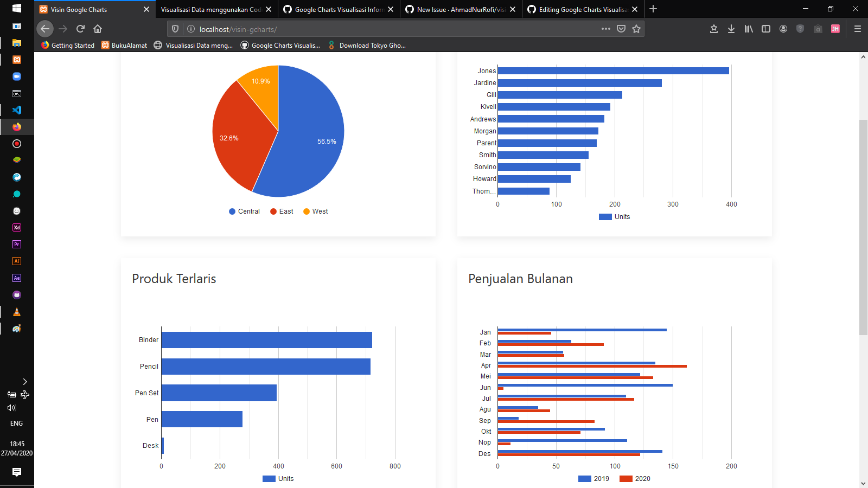Open Adobe XD from taskbar
Viewport: 868px width, 488px height.
point(17,228)
